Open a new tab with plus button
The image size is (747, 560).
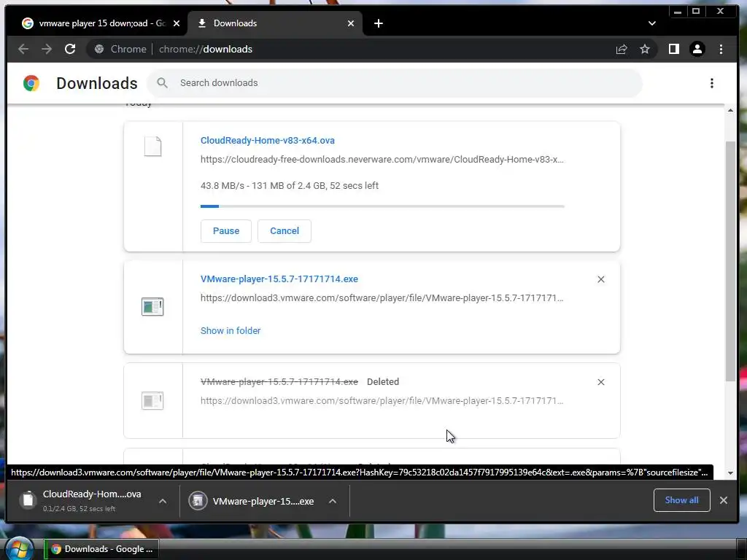coord(379,23)
